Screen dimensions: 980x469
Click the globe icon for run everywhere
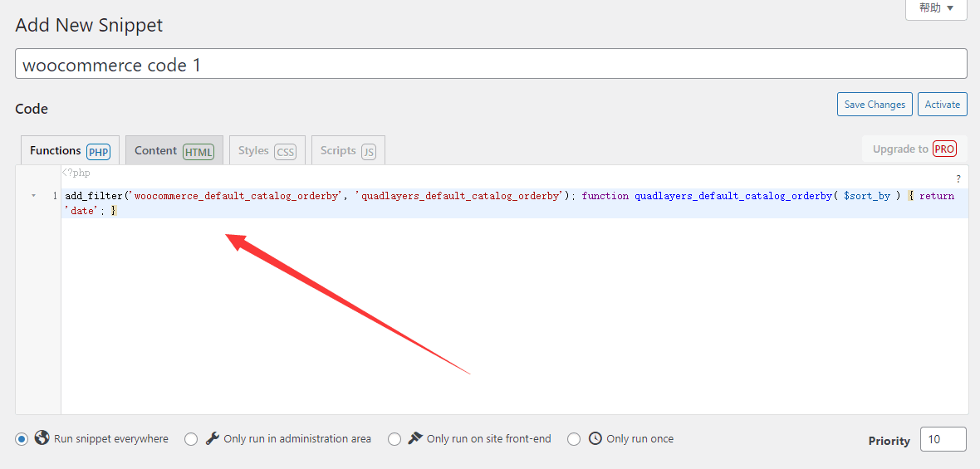click(42, 438)
